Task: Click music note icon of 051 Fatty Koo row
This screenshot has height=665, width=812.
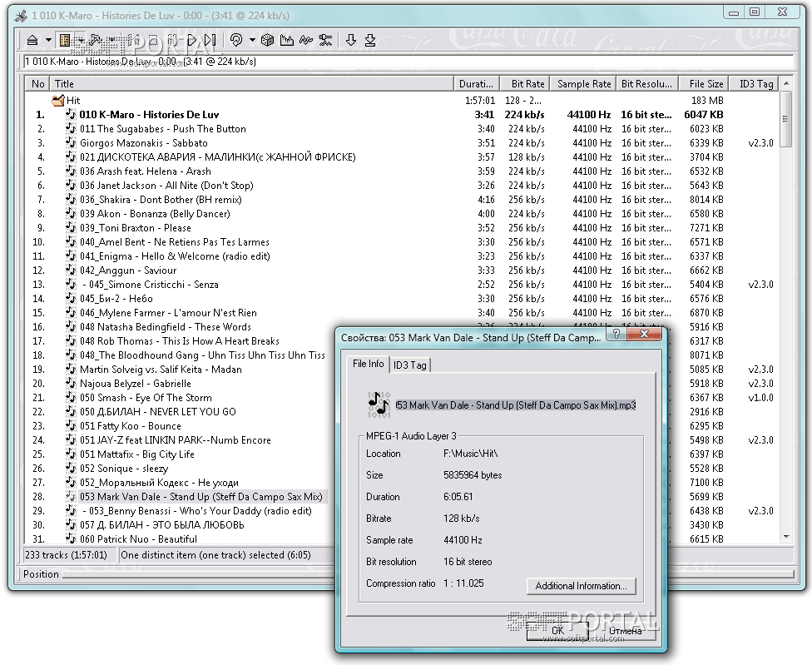Action: coord(71,426)
